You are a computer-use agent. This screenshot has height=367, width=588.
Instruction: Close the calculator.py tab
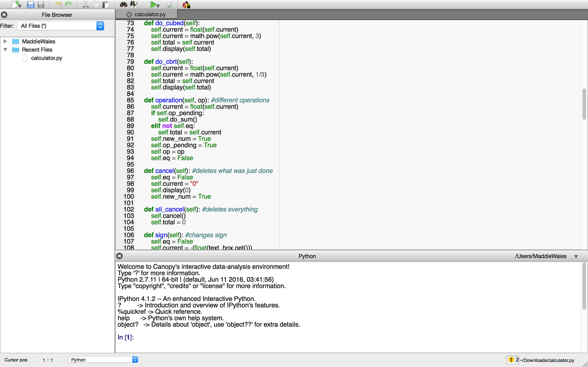pyautogui.click(x=129, y=14)
